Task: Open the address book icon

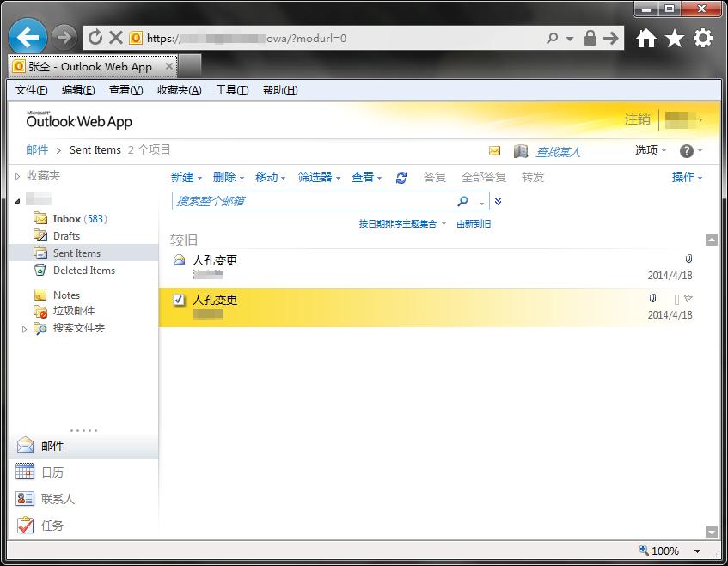Action: 520,151
